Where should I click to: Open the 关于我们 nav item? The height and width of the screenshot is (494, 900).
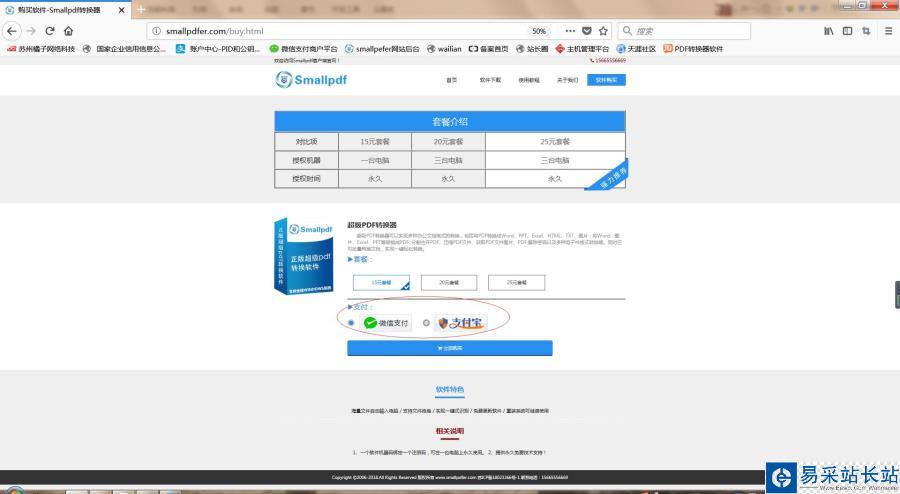tap(567, 80)
